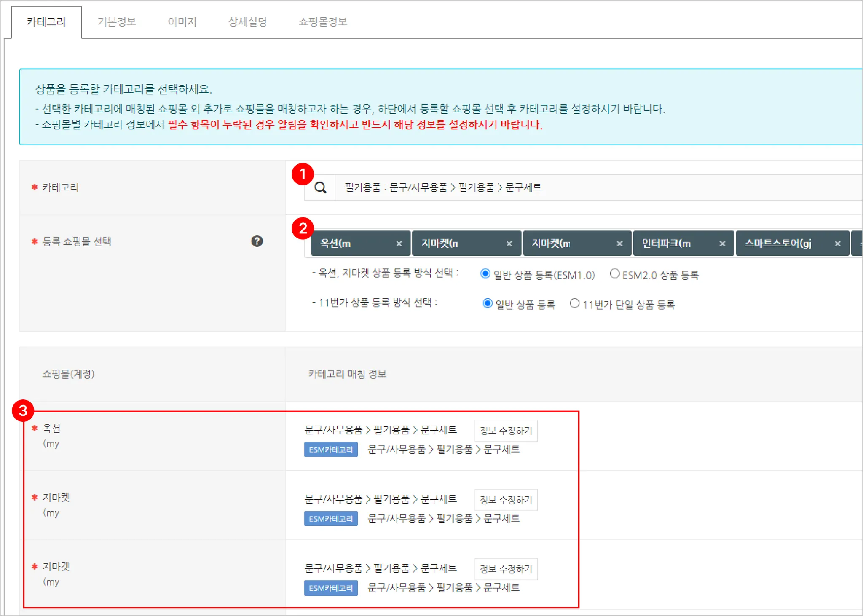This screenshot has height=616, width=863.
Task: Remove the second 지마켓(m tag
Action: (619, 244)
